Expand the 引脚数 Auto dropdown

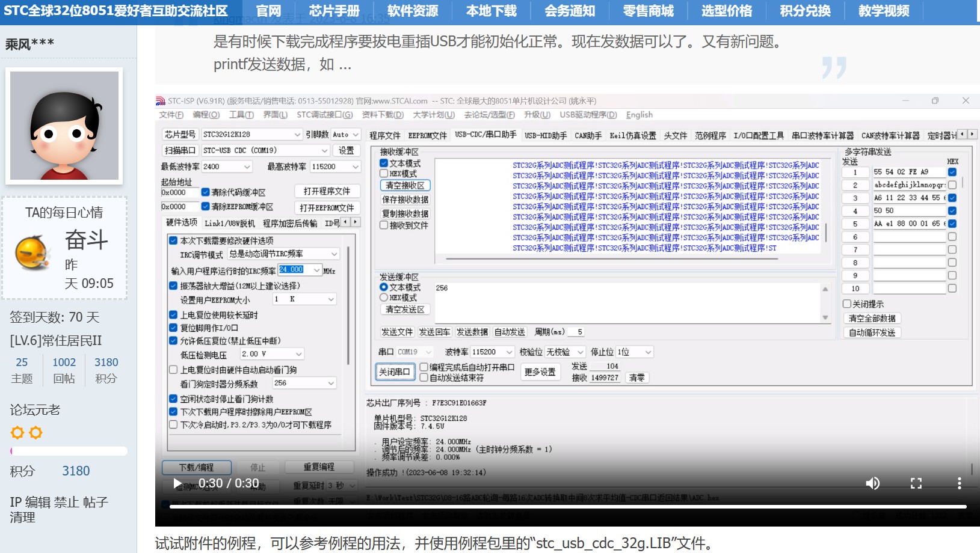pyautogui.click(x=355, y=135)
